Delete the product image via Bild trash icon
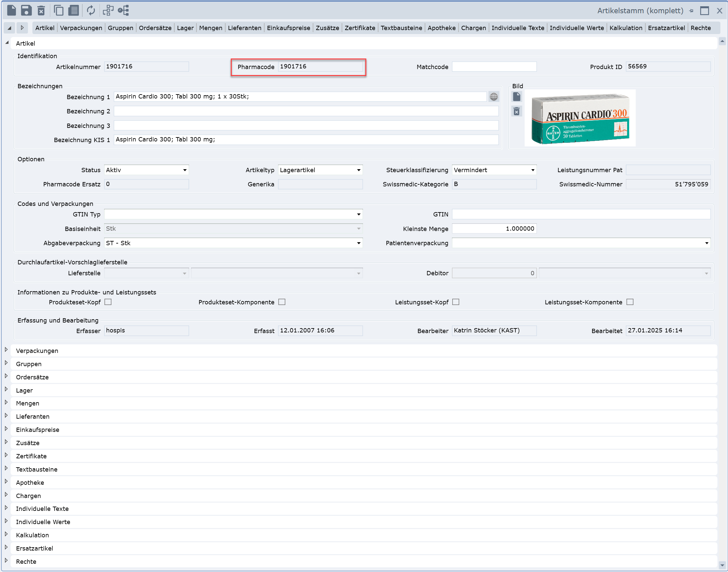 516,111
